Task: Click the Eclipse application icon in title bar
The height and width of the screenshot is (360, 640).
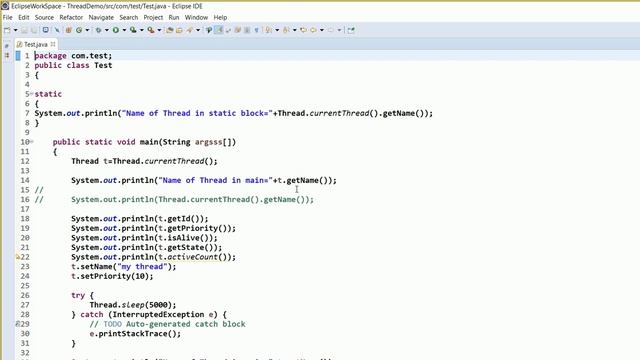Action: pyautogui.click(x=5, y=6)
